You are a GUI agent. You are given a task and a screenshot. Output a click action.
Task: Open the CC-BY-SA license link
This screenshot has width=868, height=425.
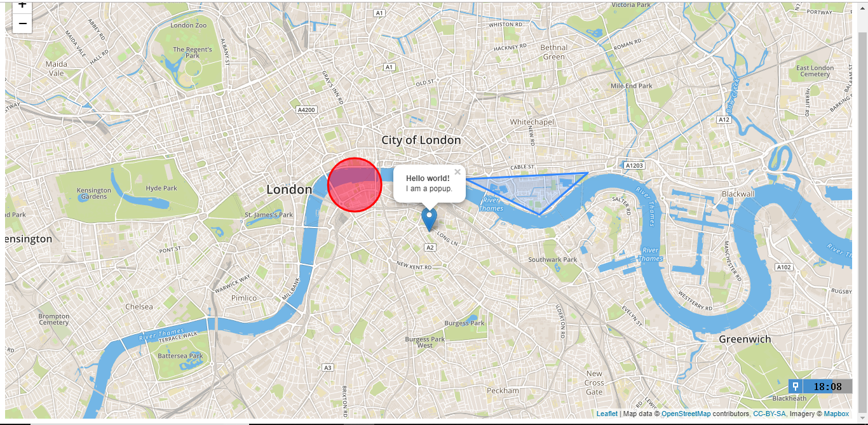pyautogui.click(x=770, y=414)
